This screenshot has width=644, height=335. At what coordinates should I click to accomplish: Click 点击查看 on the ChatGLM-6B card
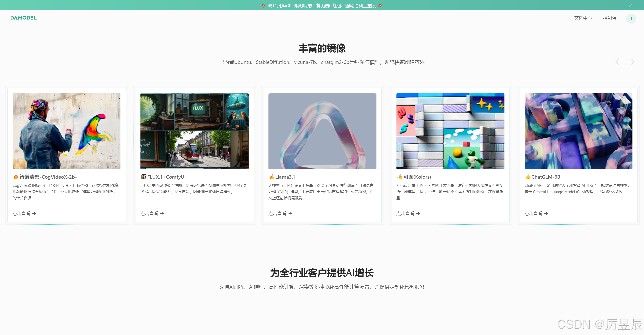click(x=536, y=214)
